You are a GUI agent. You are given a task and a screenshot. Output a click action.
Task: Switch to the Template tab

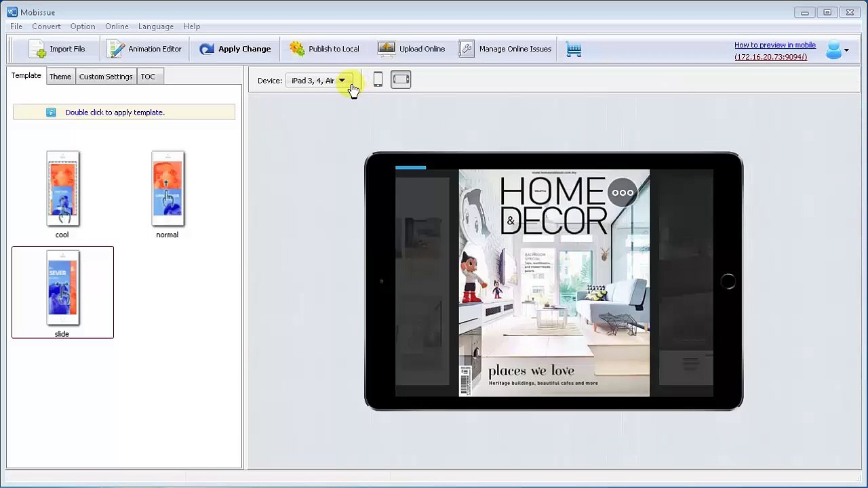click(x=26, y=76)
